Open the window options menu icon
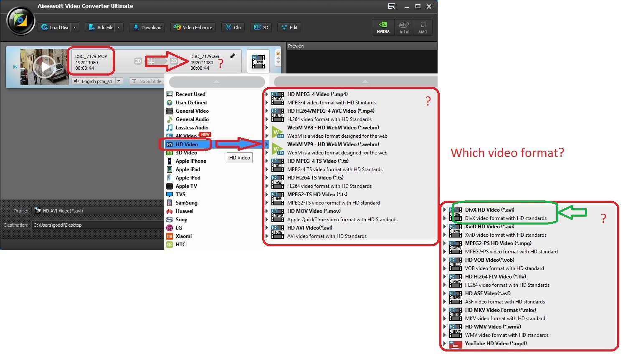Viewport: 643px width, 364px height. [392, 6]
